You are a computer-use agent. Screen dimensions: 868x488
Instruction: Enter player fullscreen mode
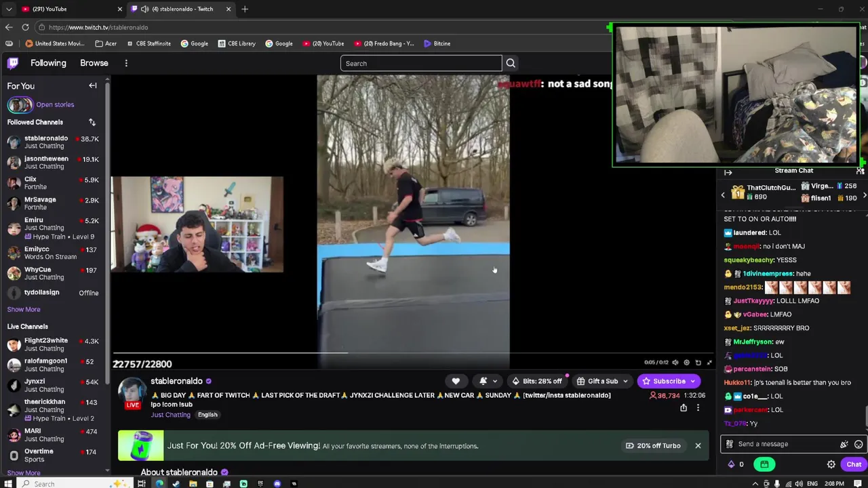pyautogui.click(x=709, y=363)
